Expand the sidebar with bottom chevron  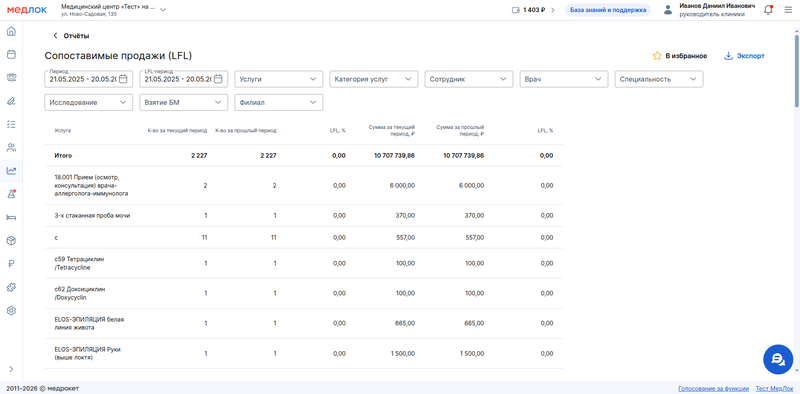pyautogui.click(x=11, y=369)
